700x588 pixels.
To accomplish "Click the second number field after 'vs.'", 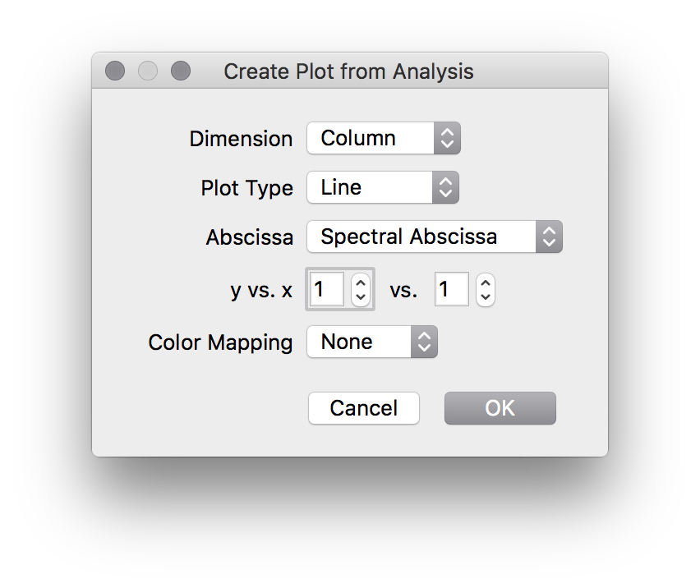I will [x=451, y=289].
